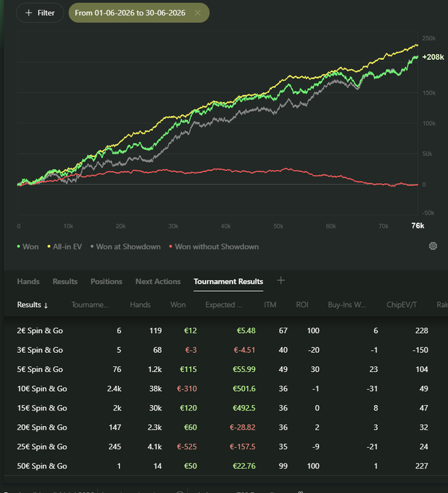The width and height of the screenshot is (448, 493).
Task: Switch to the Hands tab
Action: tap(28, 282)
